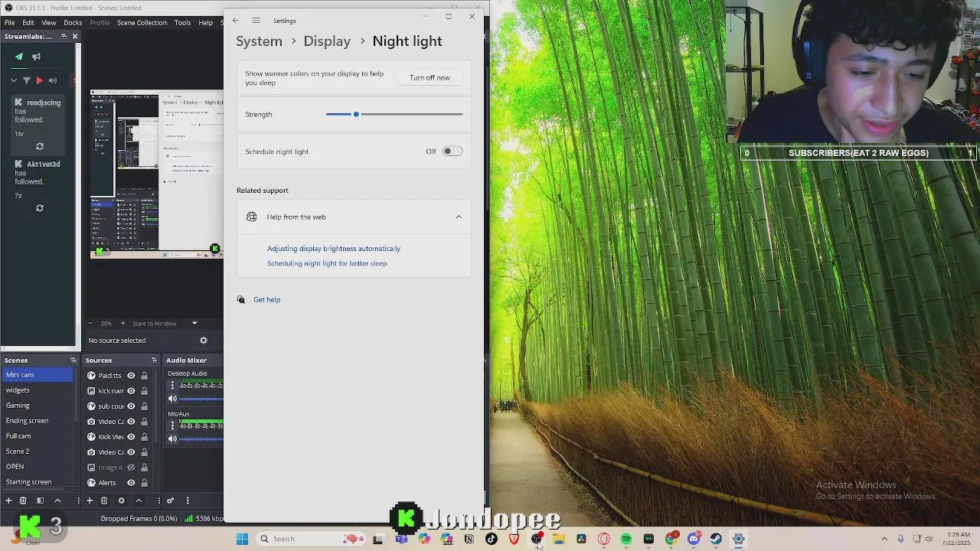This screenshot has height=551, width=980.
Task: Remove selected scene with trash icon
Action: click(23, 500)
